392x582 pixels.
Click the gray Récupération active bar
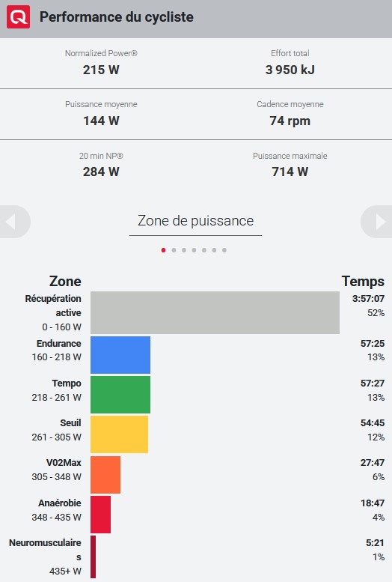pyautogui.click(x=215, y=312)
